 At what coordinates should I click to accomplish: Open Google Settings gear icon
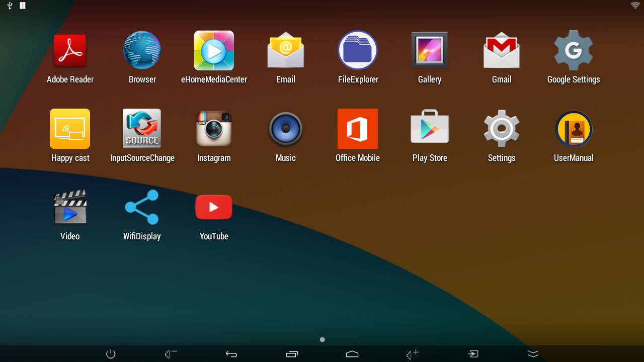point(573,51)
